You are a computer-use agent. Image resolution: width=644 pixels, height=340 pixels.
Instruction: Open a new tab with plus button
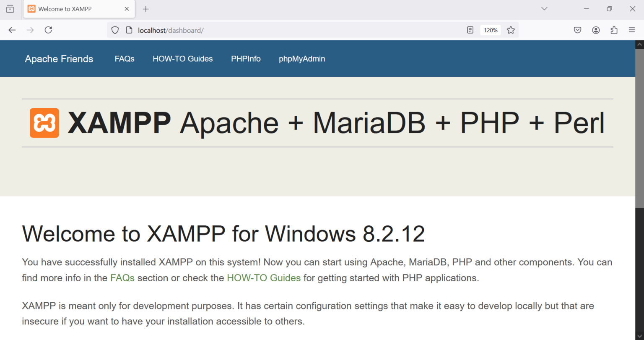[x=145, y=9]
